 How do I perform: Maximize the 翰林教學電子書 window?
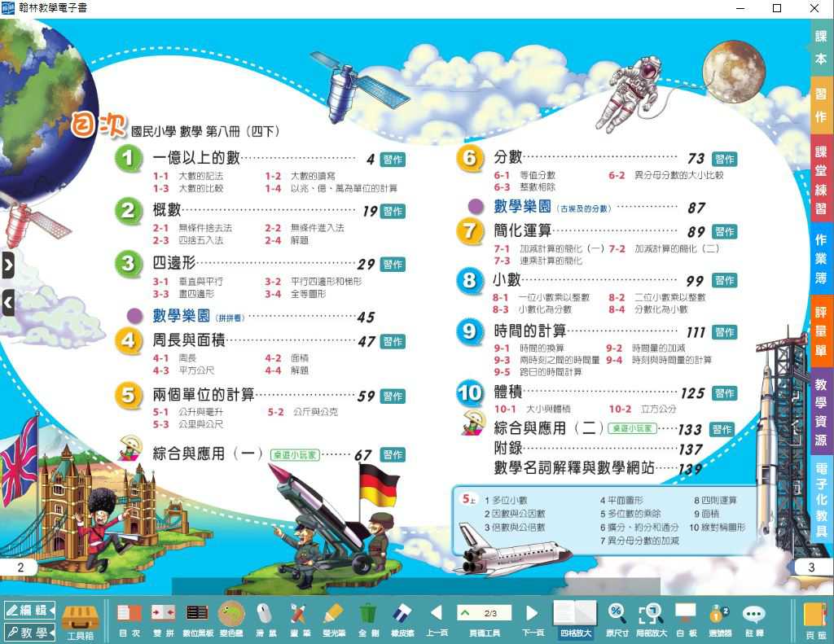pyautogui.click(x=777, y=8)
